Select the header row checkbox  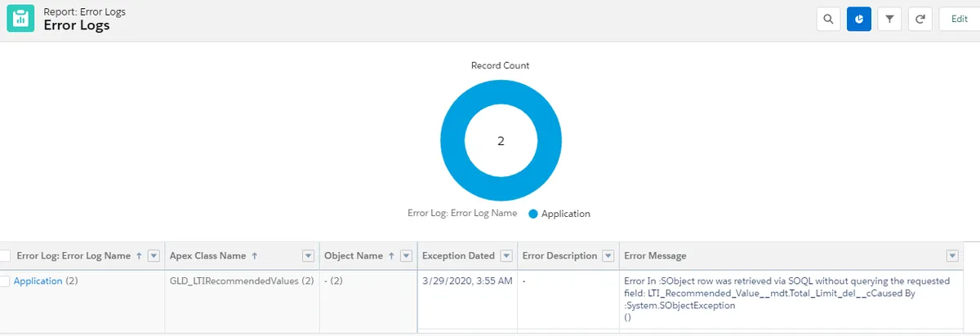click(x=5, y=255)
